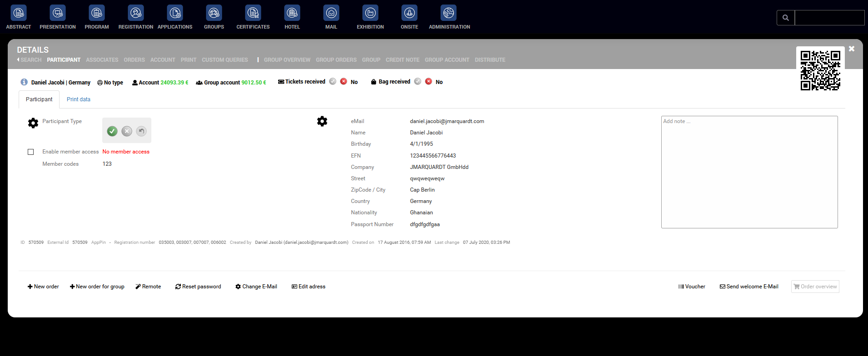Click Change E-Mail
Screen dimensions: 868x356
[x=256, y=287]
